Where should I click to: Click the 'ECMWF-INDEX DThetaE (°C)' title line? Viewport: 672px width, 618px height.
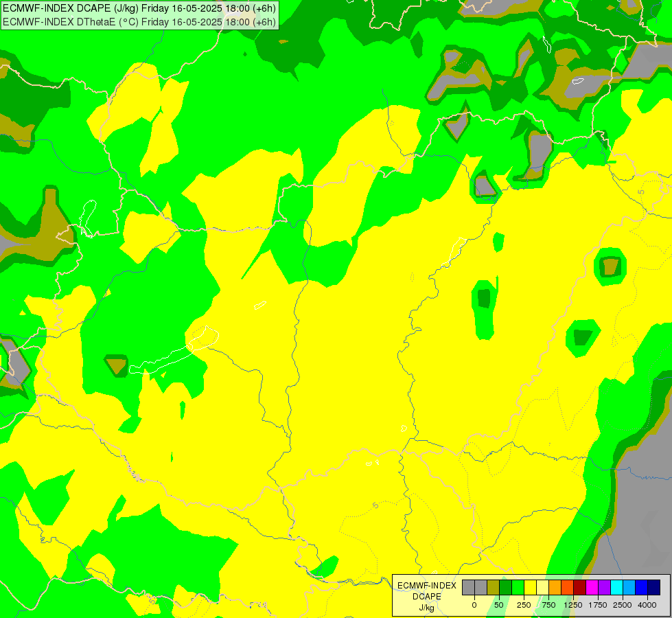[140, 21]
